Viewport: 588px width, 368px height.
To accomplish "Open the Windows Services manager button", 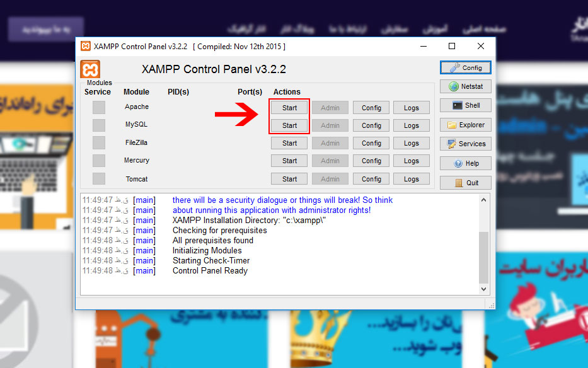I will [x=465, y=144].
